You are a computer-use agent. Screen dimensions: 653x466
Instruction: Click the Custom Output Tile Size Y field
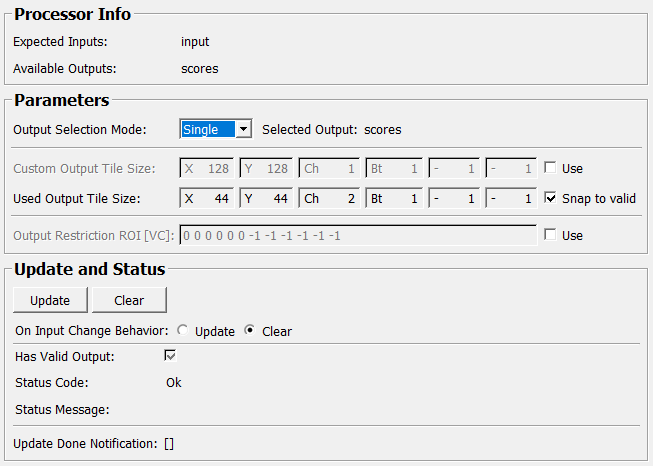click(x=268, y=168)
